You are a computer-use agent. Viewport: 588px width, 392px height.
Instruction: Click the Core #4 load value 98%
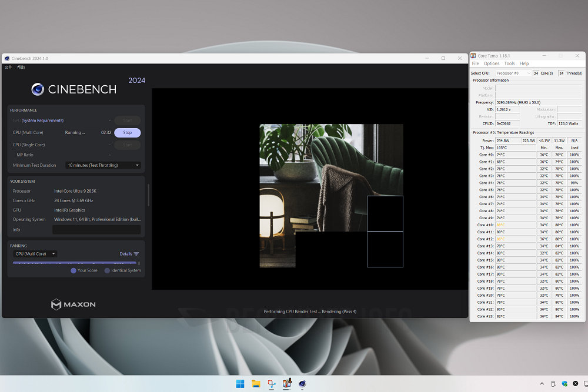point(574,183)
